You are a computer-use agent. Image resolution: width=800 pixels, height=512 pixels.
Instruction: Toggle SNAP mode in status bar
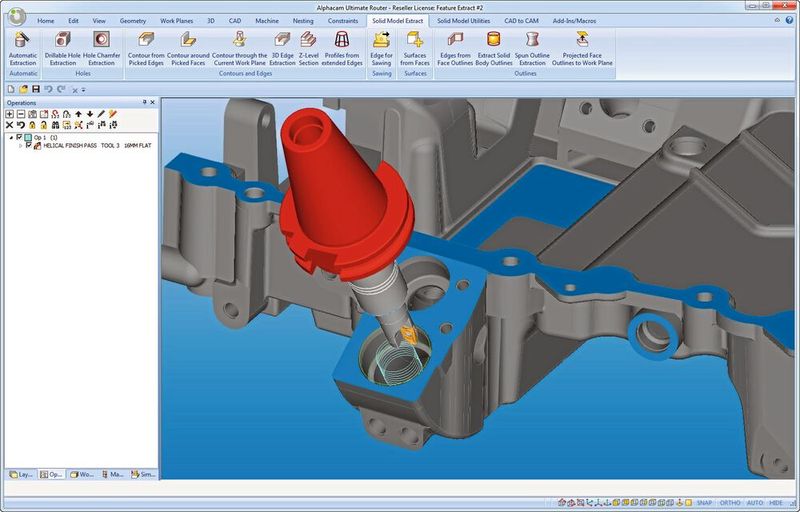click(704, 503)
